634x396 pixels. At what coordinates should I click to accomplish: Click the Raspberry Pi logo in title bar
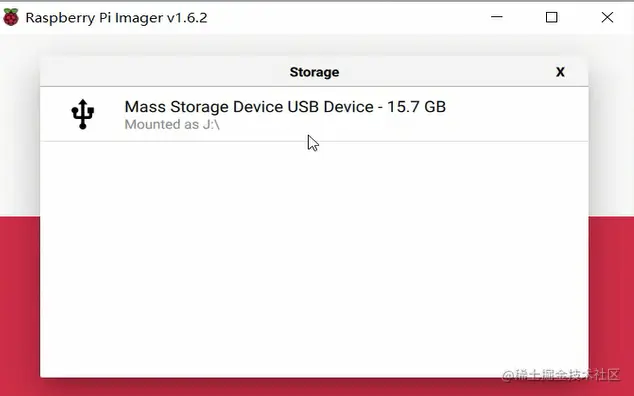(x=11, y=17)
